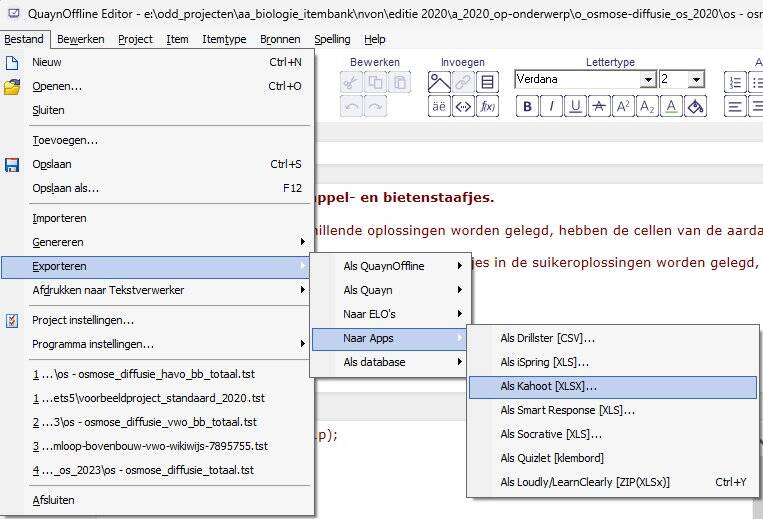Select Opslaan als... menu entry
Screen dimensions: 763x519
click(x=156, y=188)
